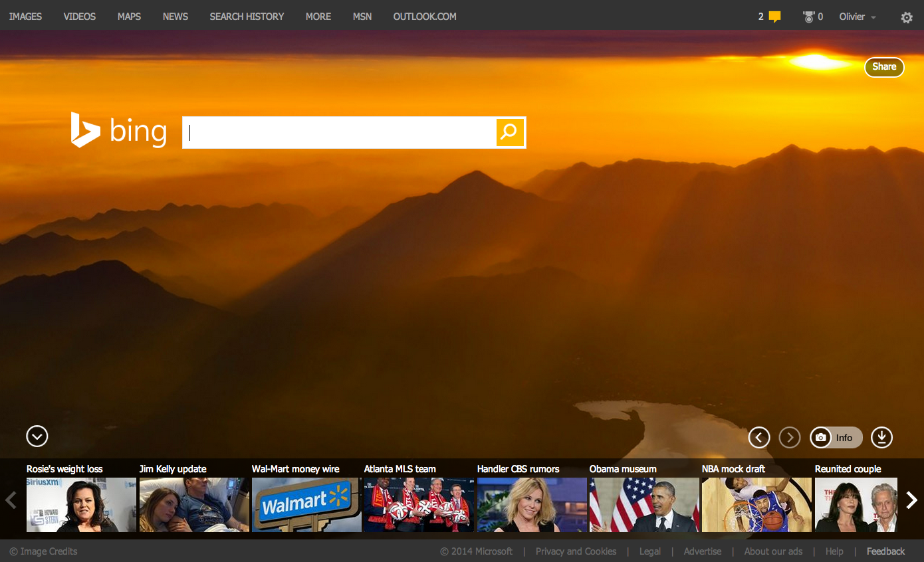This screenshot has height=562, width=924.
Task: Open the MORE menu
Action: pyautogui.click(x=318, y=17)
